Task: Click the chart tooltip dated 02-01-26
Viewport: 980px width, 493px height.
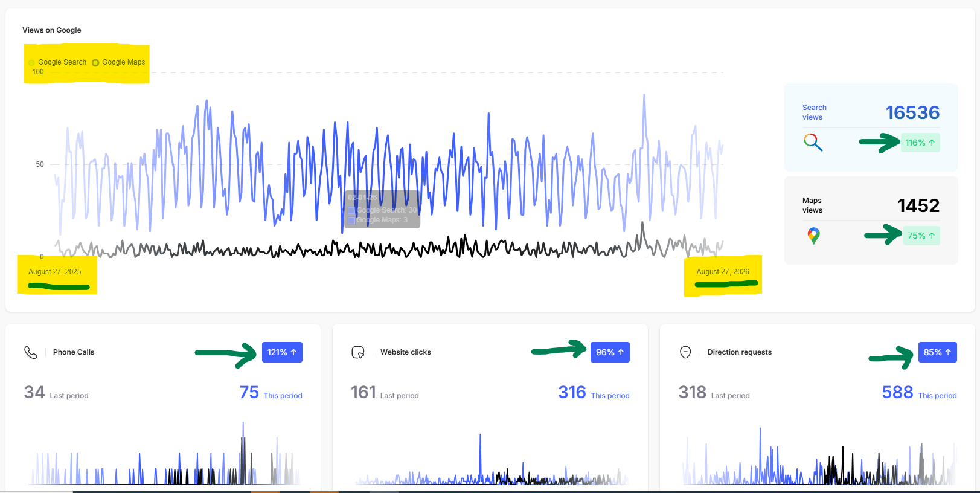Action: (x=382, y=209)
